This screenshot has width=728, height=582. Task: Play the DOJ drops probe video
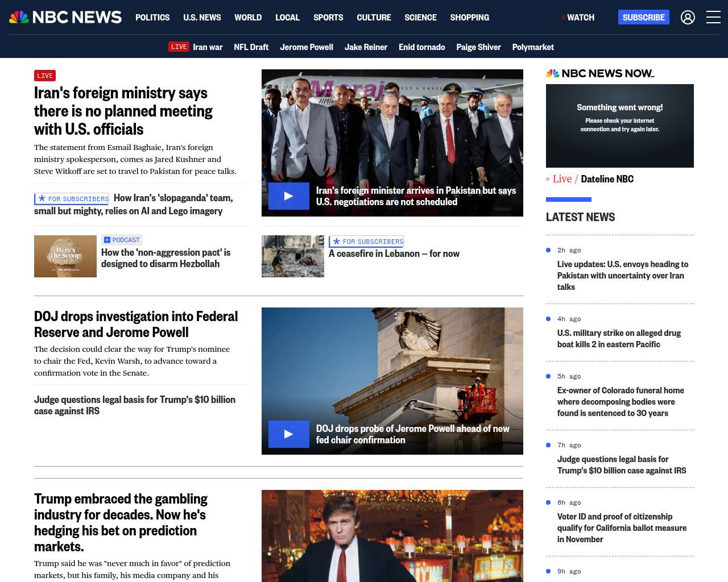click(289, 434)
